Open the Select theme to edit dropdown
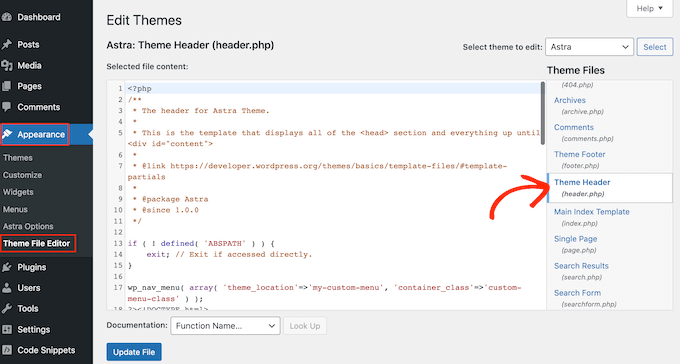Image resolution: width=680 pixels, height=364 pixels. pos(589,47)
